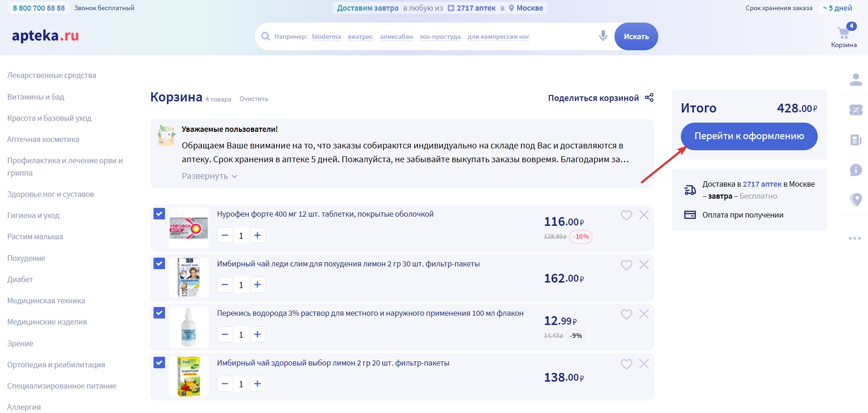The width and height of the screenshot is (868, 413).
Task: Click the magnifier icon in search bar
Action: (266, 36)
